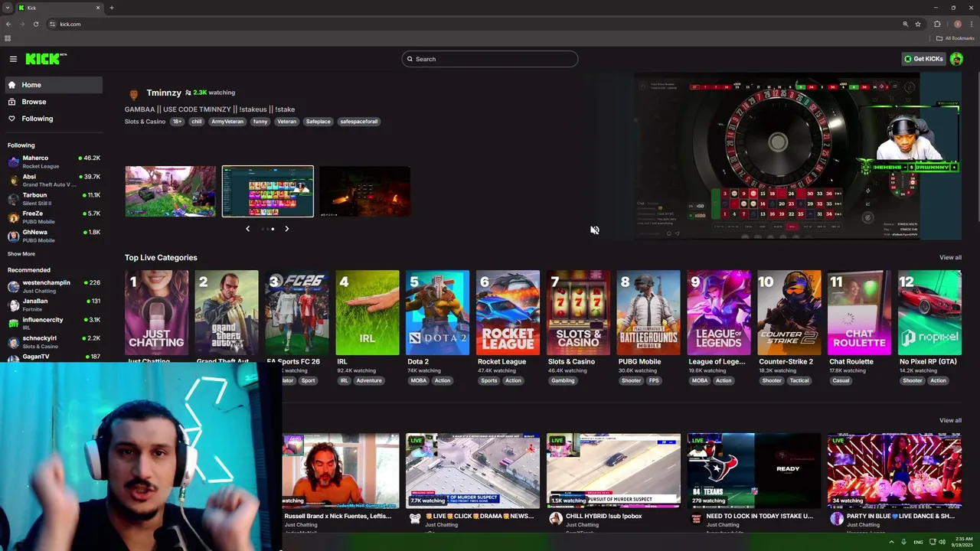The height and width of the screenshot is (551, 980).
Task: View all streams in lower section
Action: [950, 421]
